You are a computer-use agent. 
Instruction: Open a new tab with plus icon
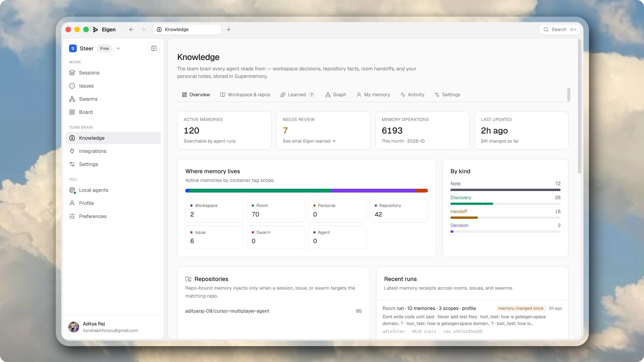point(229,29)
